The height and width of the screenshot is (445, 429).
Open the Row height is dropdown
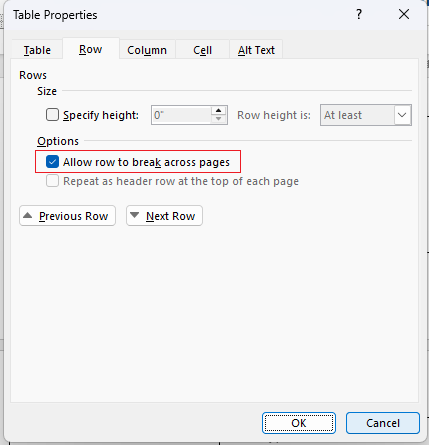click(x=366, y=115)
